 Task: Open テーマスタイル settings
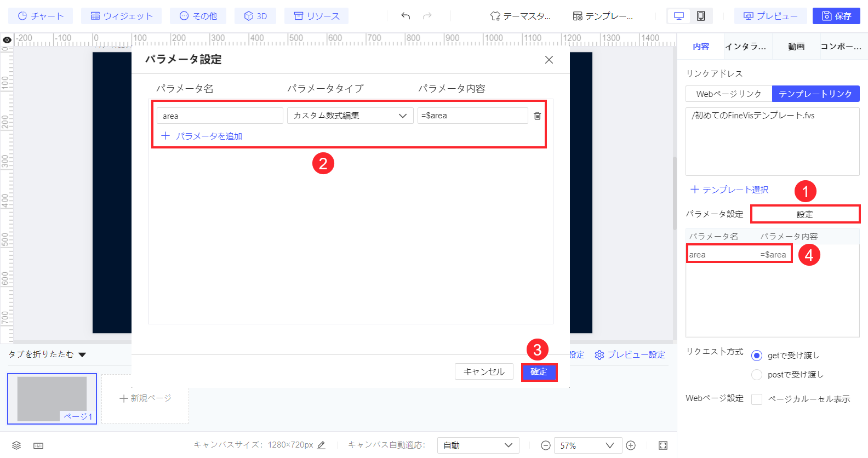[520, 16]
